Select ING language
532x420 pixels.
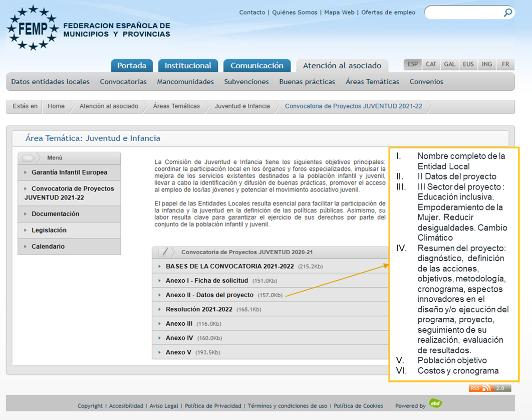coord(487,64)
